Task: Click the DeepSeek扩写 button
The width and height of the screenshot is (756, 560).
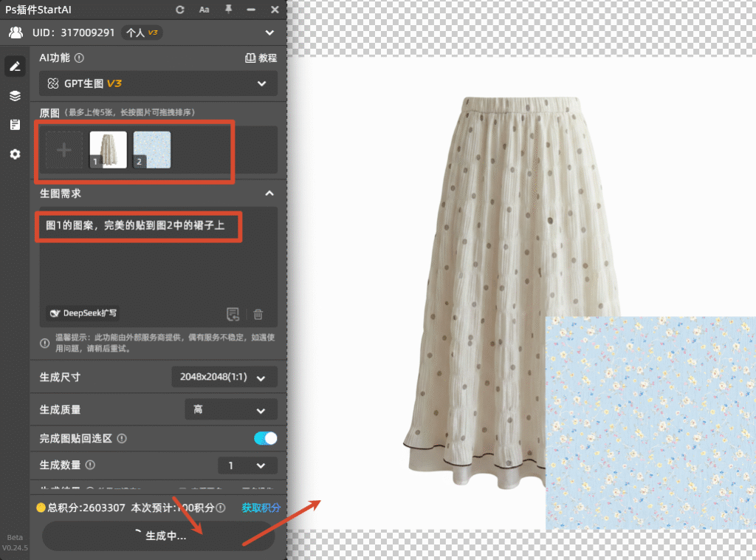Action: coord(84,313)
